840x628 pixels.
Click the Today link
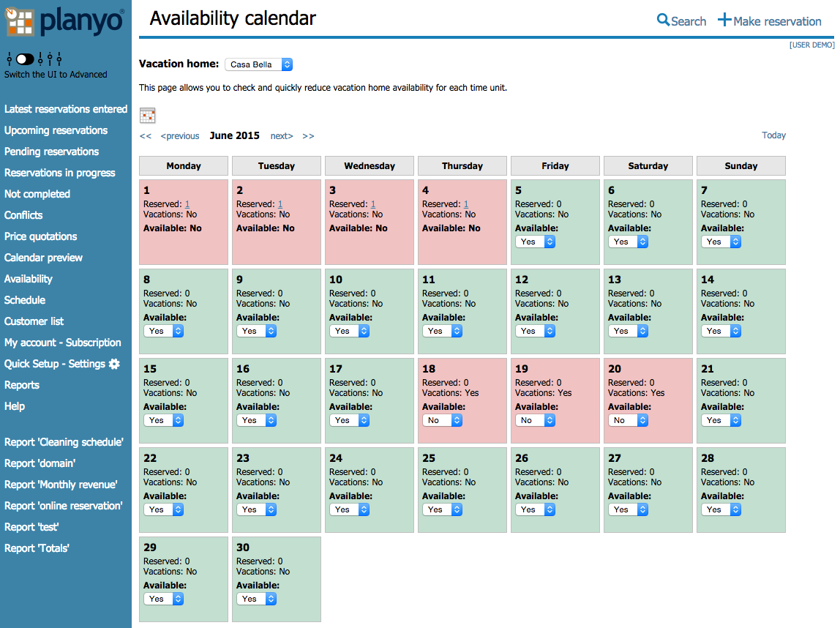pos(773,135)
